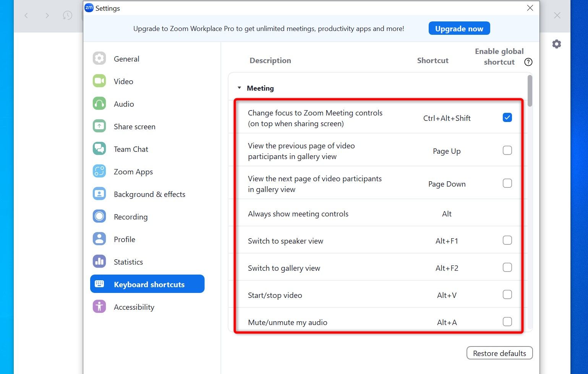
Task: Open the Statistics settings tab
Action: 128,262
